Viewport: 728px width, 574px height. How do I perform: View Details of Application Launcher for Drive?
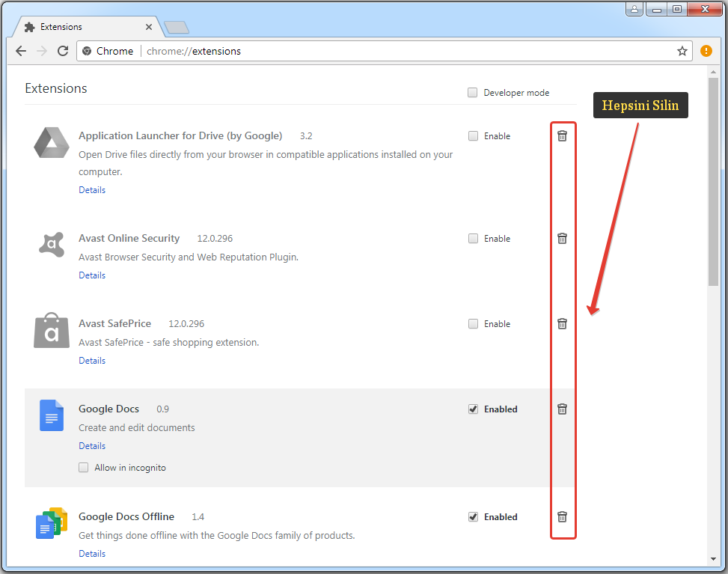[92, 190]
